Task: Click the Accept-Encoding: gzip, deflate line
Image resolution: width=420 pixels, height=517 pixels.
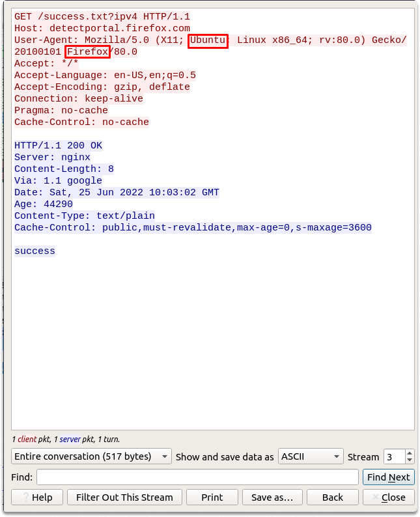Action: coord(102,87)
